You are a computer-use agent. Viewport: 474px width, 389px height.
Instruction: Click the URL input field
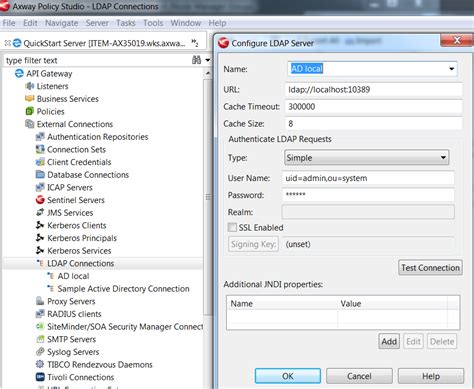click(373, 89)
